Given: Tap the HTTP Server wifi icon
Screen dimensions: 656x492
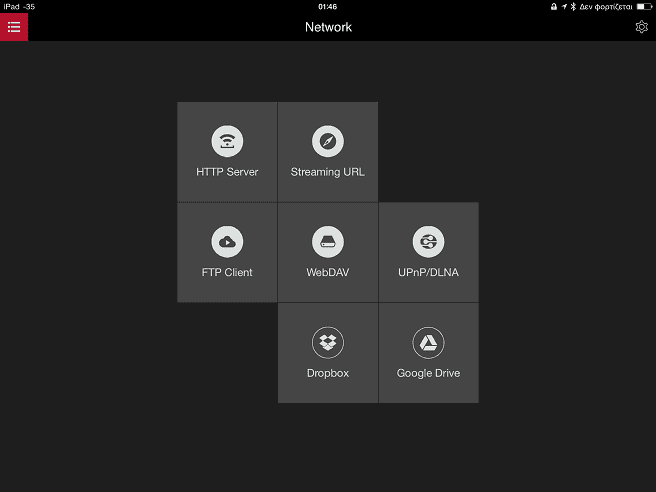Looking at the screenshot, I should click(x=227, y=141).
